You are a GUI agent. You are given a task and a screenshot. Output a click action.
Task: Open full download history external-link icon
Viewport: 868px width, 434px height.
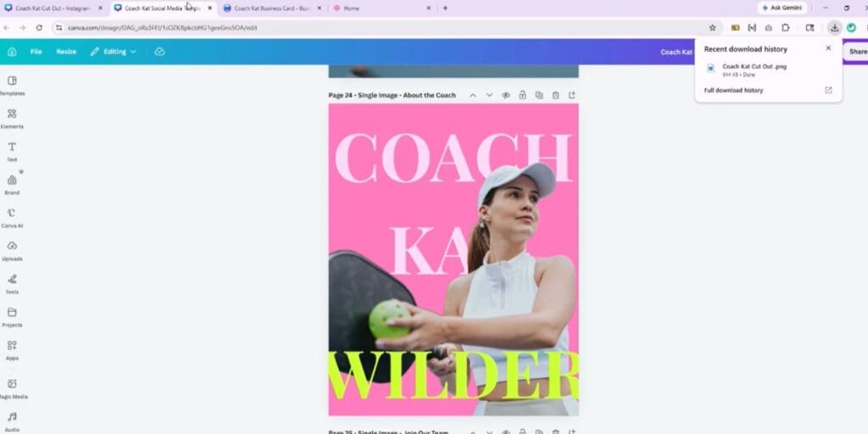pos(828,90)
